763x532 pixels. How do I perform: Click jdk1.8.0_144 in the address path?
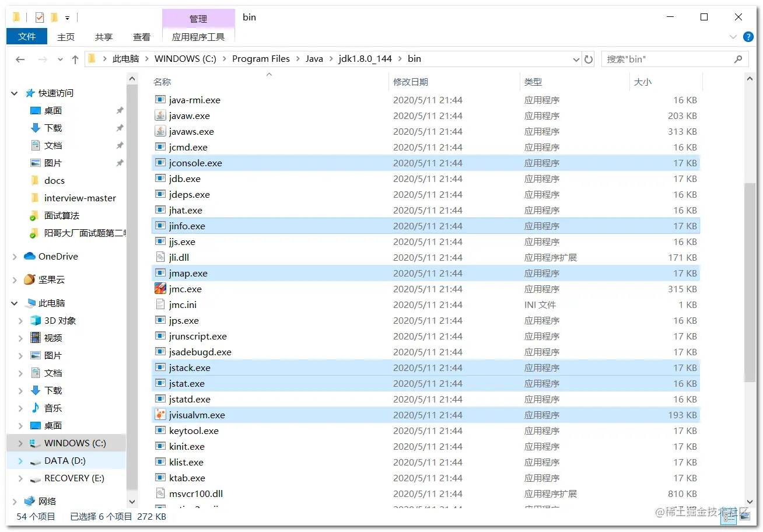coord(365,59)
